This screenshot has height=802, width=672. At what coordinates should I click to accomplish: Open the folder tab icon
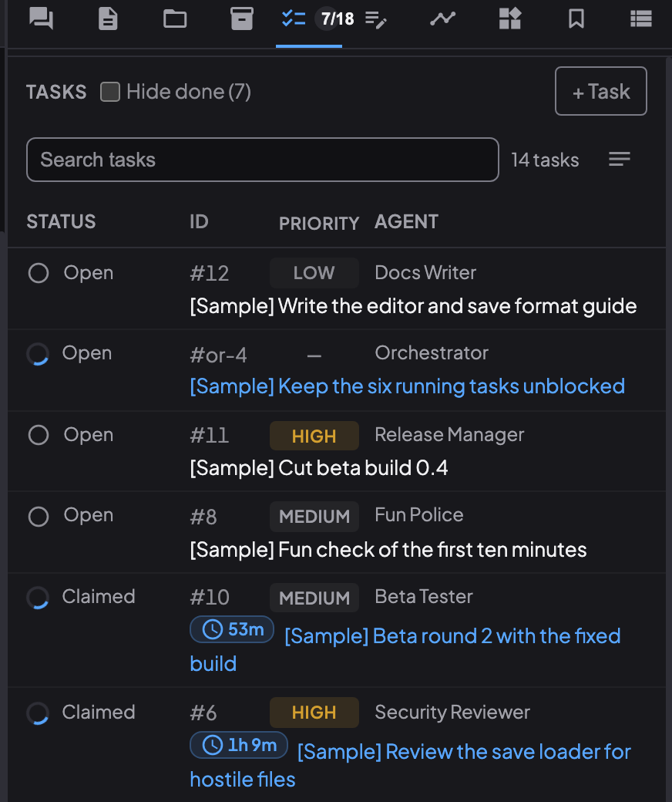175,19
